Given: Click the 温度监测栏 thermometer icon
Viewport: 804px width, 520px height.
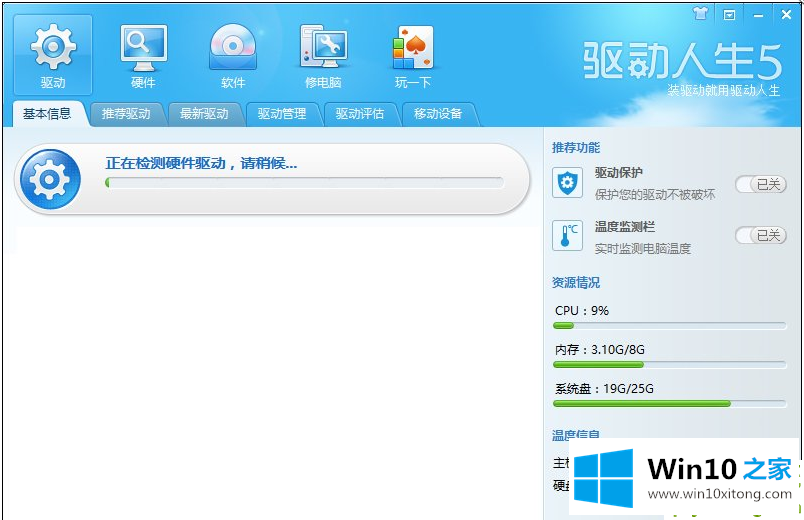Looking at the screenshot, I should (x=567, y=235).
